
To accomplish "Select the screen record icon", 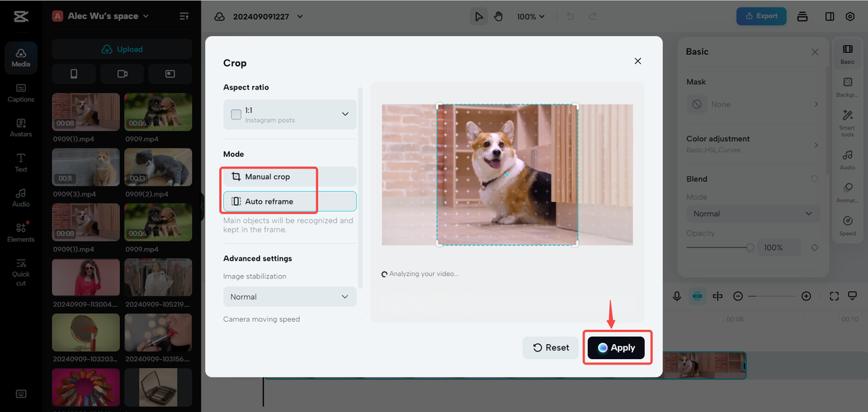I will [170, 74].
